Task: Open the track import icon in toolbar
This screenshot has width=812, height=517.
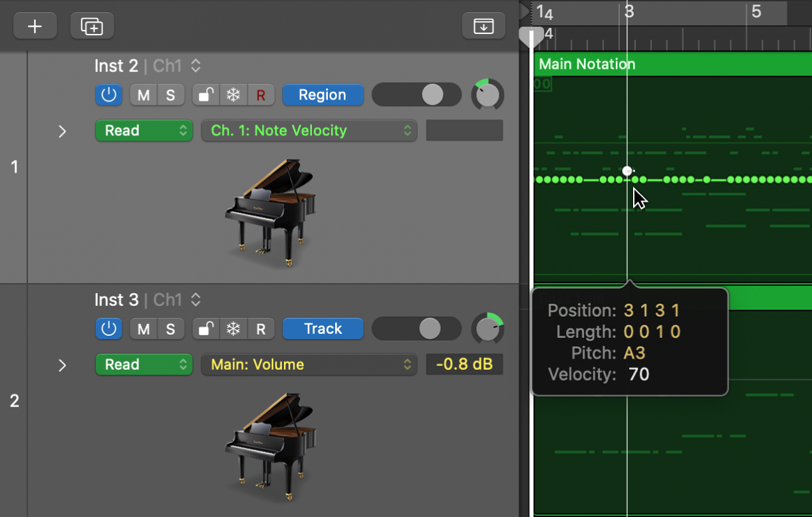Action: [483, 25]
